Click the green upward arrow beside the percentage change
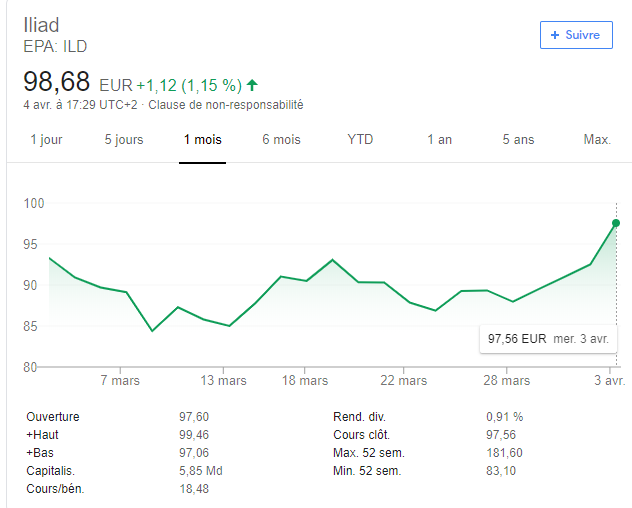The height and width of the screenshot is (508, 632). (252, 84)
